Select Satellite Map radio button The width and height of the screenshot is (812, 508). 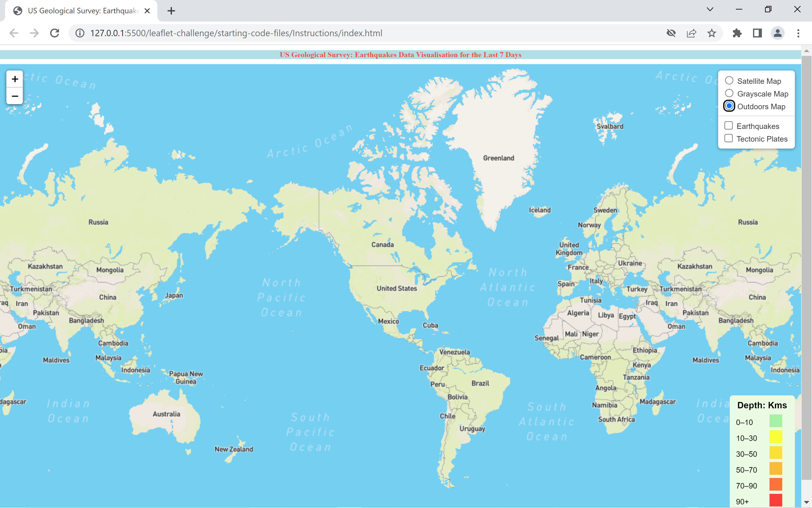[729, 81]
